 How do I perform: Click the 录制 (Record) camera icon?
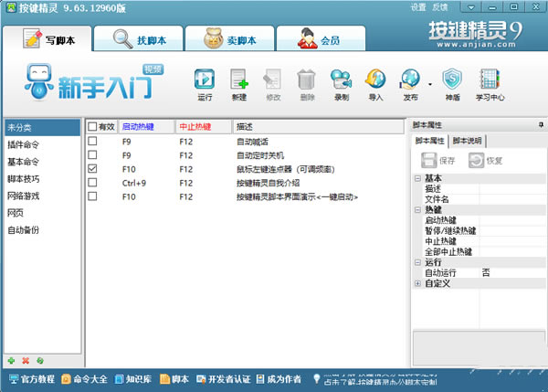pyautogui.click(x=341, y=79)
